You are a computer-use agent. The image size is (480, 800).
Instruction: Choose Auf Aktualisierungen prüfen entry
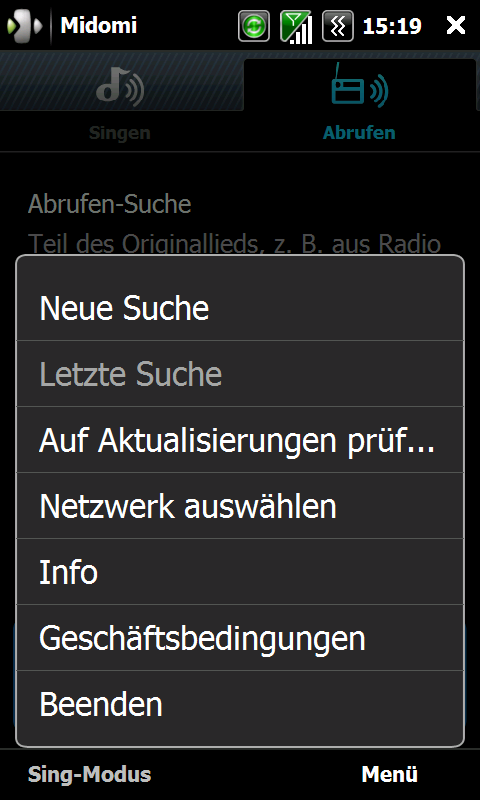[240, 439]
